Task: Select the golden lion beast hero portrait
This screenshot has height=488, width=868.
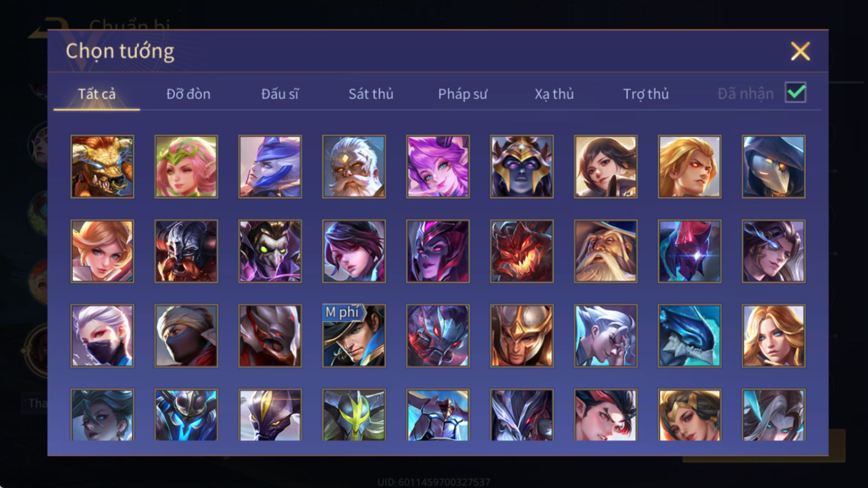Action: [103, 167]
